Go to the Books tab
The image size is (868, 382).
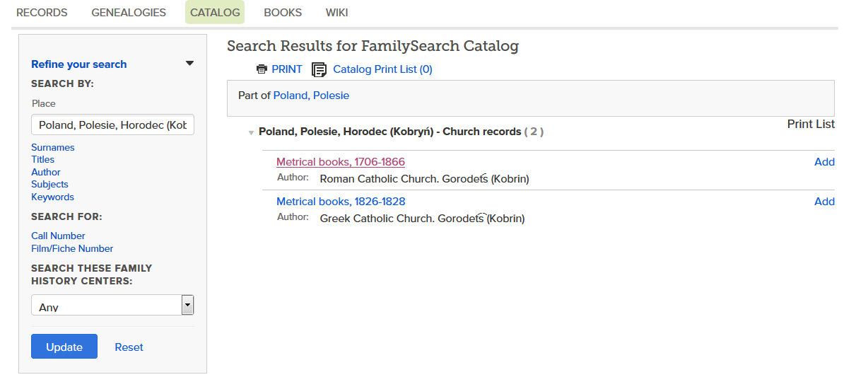(x=283, y=13)
